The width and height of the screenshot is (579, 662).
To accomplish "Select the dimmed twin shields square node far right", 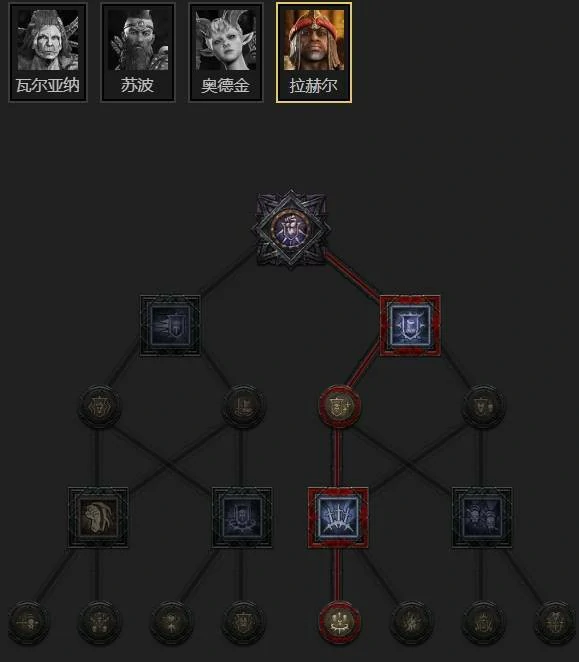I will pos(482,518).
